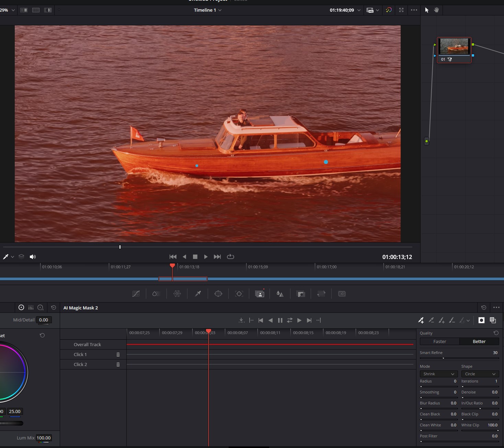504x448 pixels.
Task: Select the add-point eyedropper tool
Action: click(421, 320)
